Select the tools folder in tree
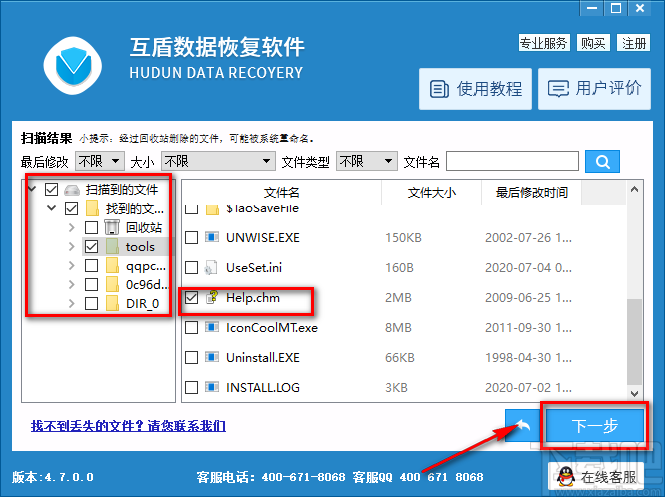This screenshot has height=497, width=665. [140, 246]
